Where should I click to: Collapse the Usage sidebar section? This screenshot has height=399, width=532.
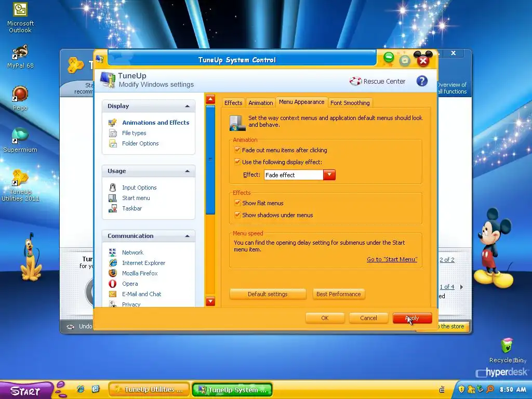click(187, 171)
